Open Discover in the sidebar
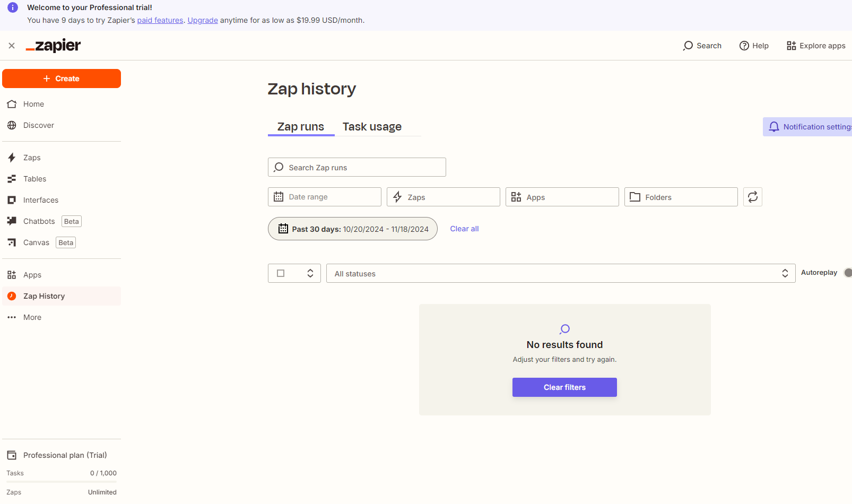The height and width of the screenshot is (504, 852). [x=62, y=125]
